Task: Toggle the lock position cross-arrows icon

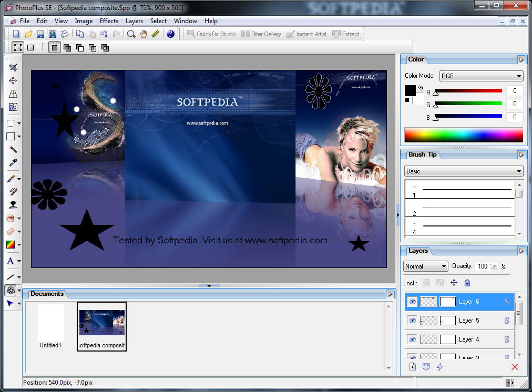Action: tap(454, 283)
